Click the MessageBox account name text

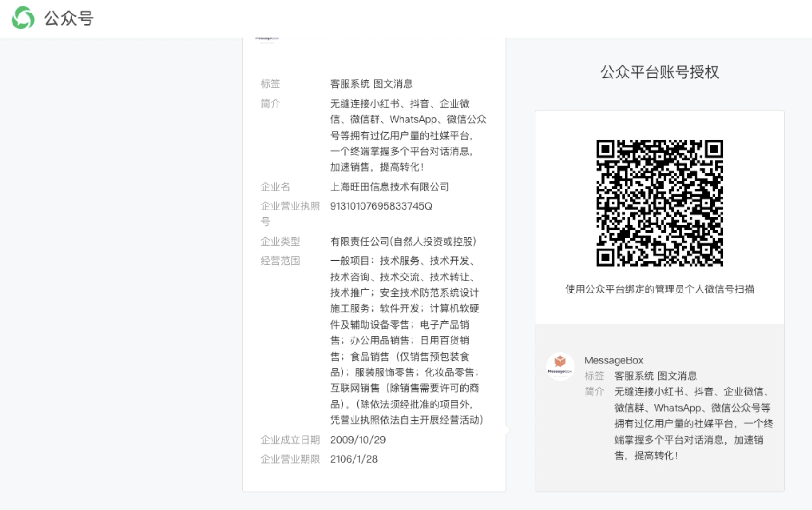pos(613,360)
